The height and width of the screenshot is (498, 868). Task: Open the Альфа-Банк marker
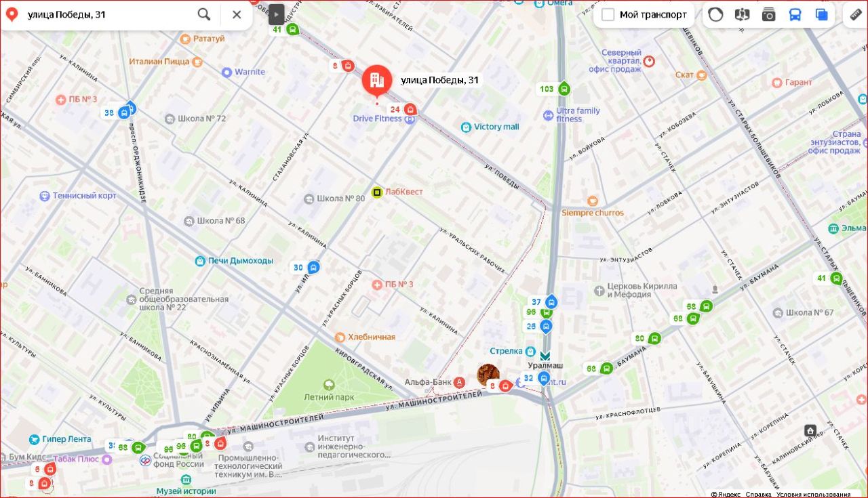pyautogui.click(x=460, y=382)
